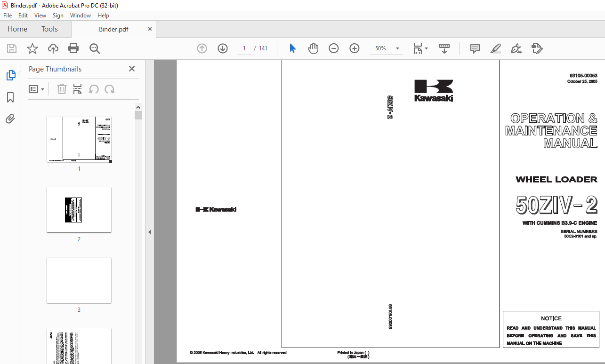The width and height of the screenshot is (605, 364).
Task: Click the thumbnail label number 2
Action: [x=79, y=239]
